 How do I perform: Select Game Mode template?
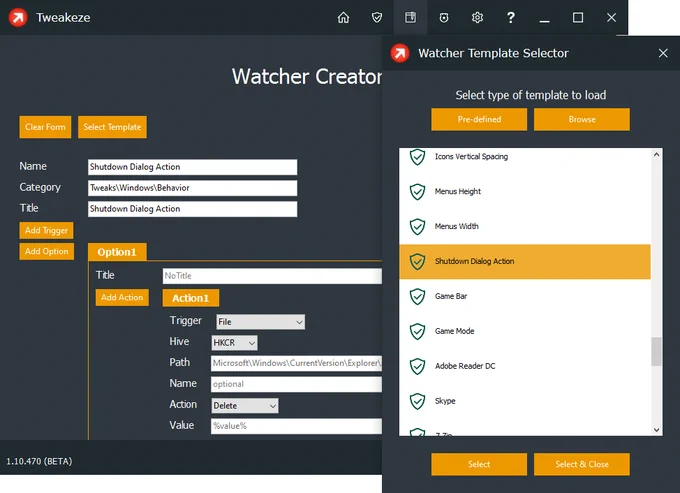coord(525,331)
